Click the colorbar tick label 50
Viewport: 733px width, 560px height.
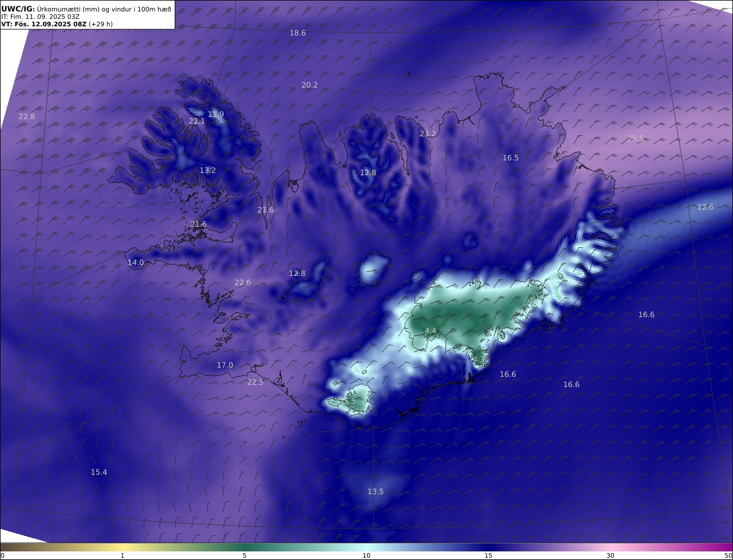coord(728,555)
